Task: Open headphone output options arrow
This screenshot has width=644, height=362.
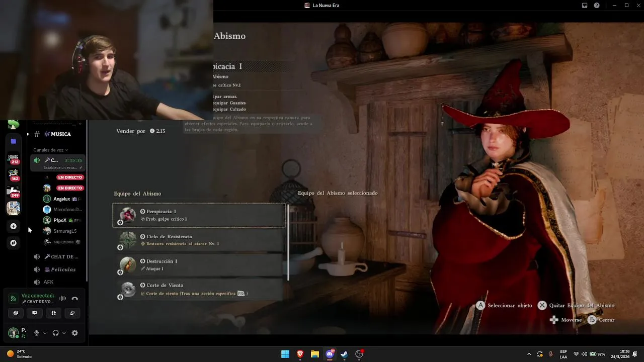Action: click(64, 333)
